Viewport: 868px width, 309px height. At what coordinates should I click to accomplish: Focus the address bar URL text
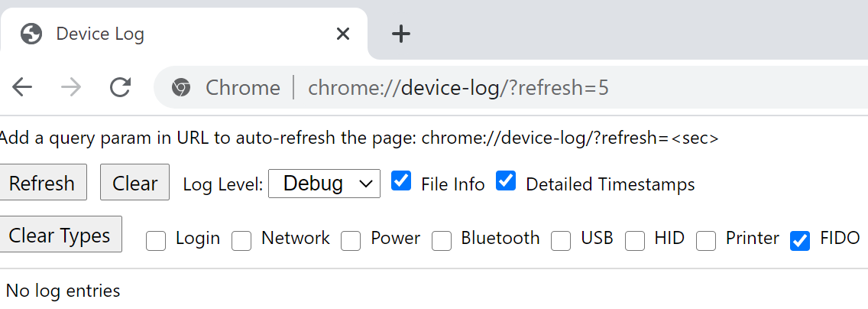(458, 87)
